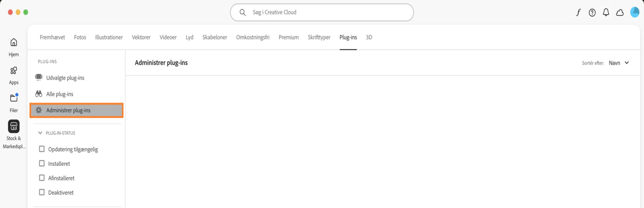Open the 3D tab
Screen dimensions: 644x208
369,37
